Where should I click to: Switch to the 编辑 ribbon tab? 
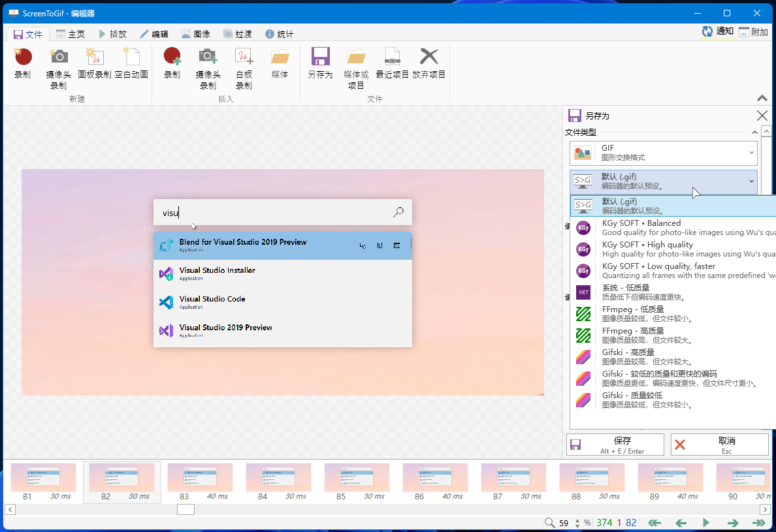[154, 34]
